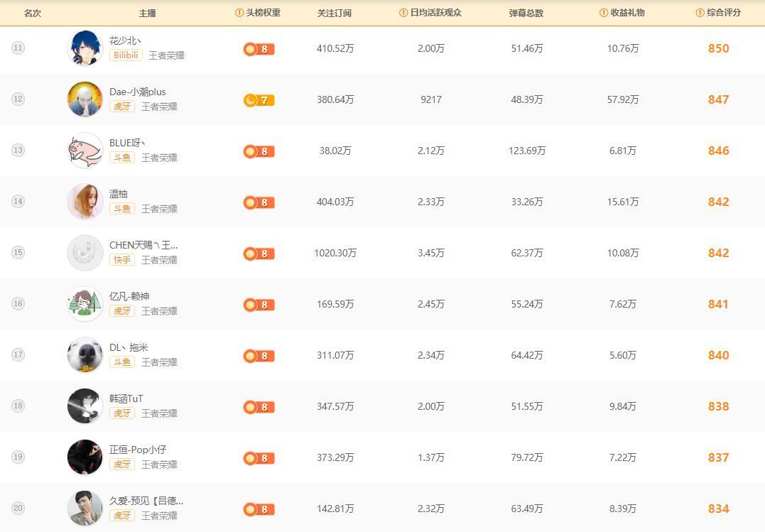
Task: Open BLUE呀 pig avatar
Action: [x=85, y=151]
